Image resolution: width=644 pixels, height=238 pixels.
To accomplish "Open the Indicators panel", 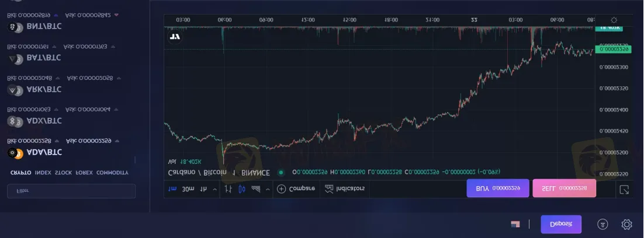I will coord(345,188).
